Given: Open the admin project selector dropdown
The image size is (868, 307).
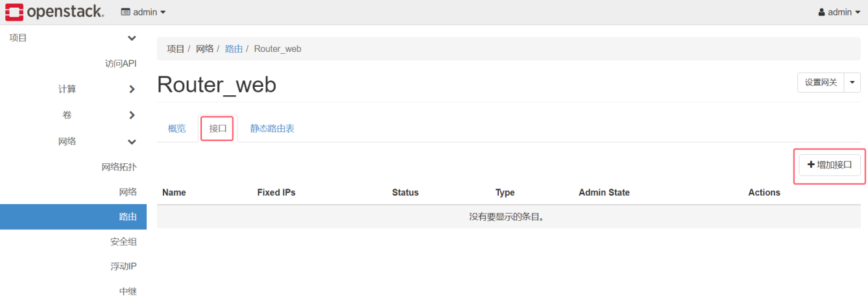Looking at the screenshot, I should [x=143, y=12].
